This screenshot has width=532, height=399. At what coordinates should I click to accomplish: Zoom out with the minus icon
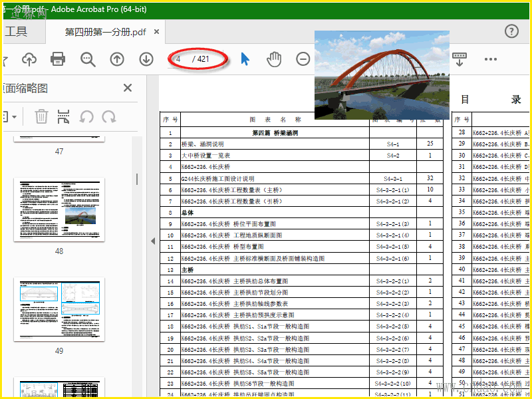click(x=303, y=59)
